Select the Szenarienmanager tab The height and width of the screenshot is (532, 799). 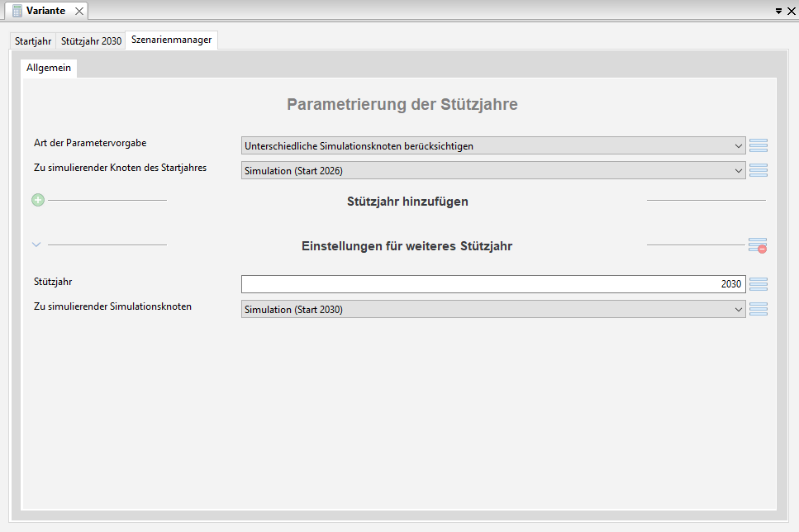[x=172, y=40]
